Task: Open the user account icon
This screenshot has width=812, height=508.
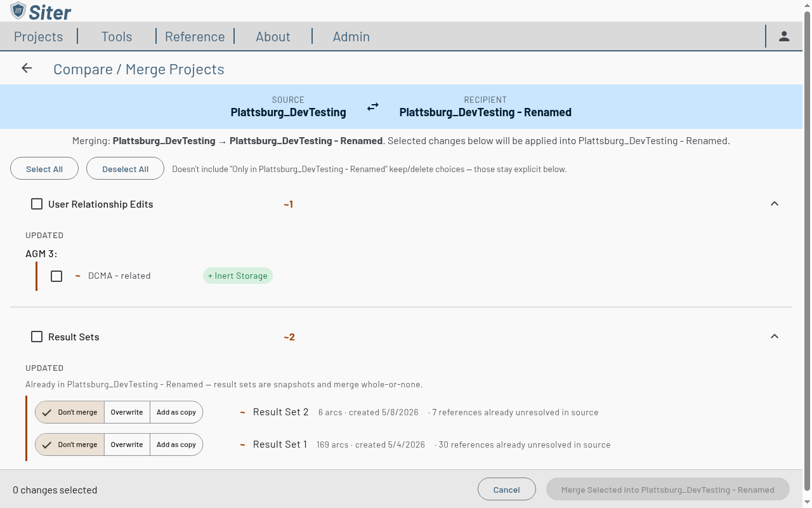Action: pos(784,36)
